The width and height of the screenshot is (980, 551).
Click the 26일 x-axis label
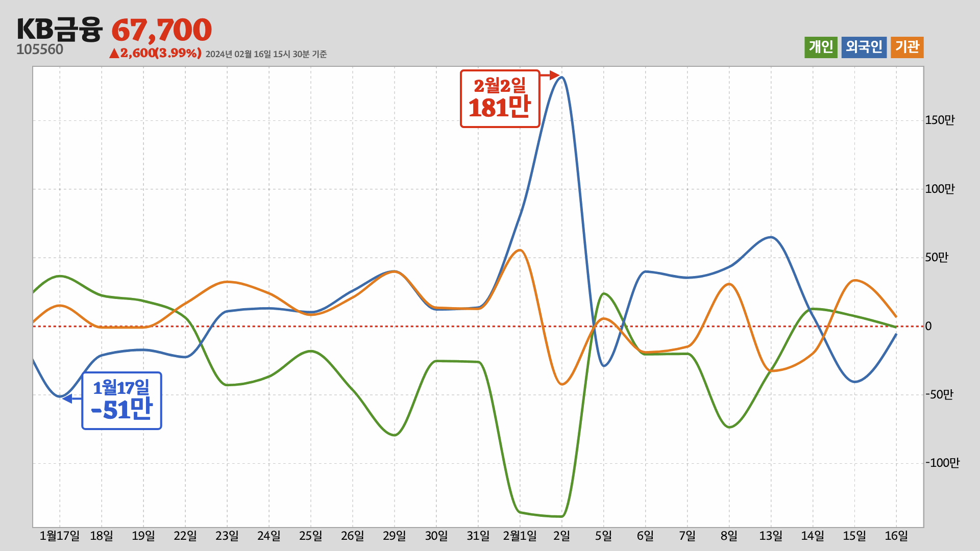353,536
